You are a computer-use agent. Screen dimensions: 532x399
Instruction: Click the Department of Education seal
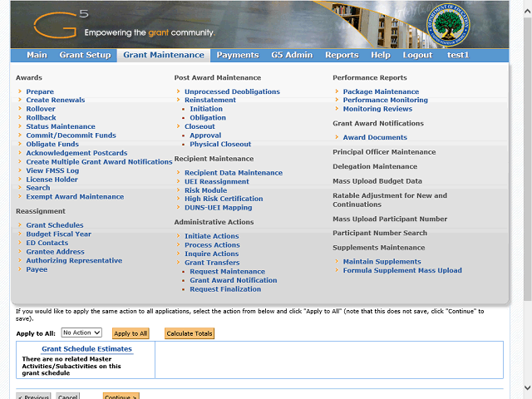coord(448,25)
